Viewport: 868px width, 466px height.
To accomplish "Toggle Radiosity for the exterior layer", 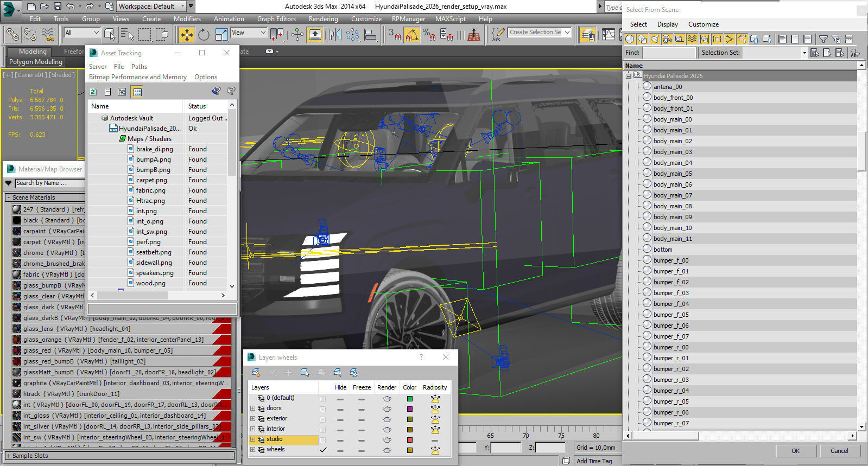I will (x=435, y=419).
